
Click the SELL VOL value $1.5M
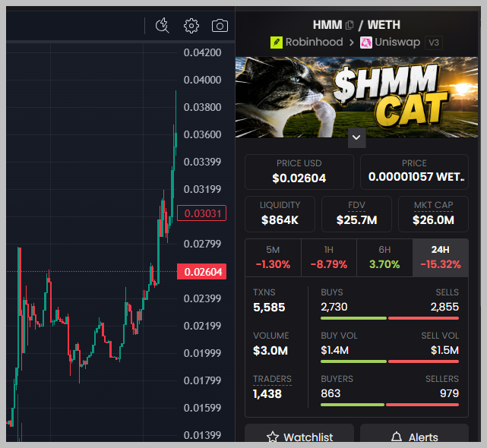point(444,350)
